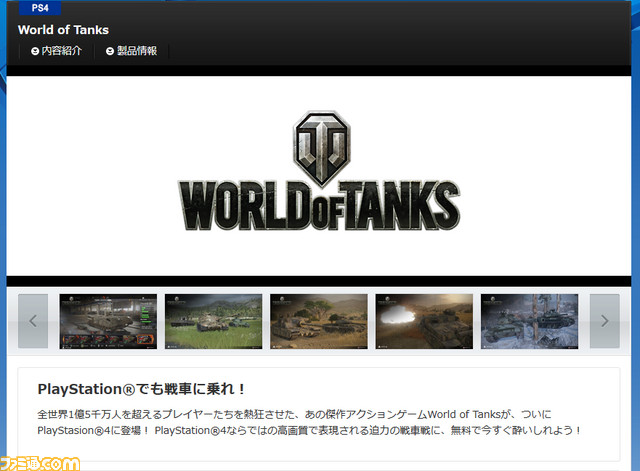640x471 pixels.
Task: Click the previous arrow in thumbnail carousel
Action: (x=33, y=321)
